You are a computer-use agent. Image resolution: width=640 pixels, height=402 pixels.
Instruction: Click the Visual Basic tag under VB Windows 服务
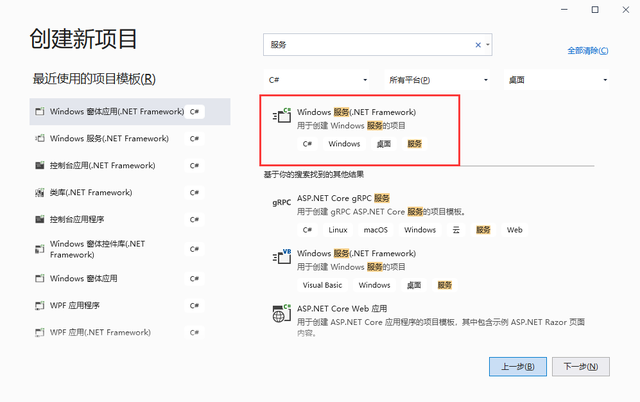pos(322,285)
